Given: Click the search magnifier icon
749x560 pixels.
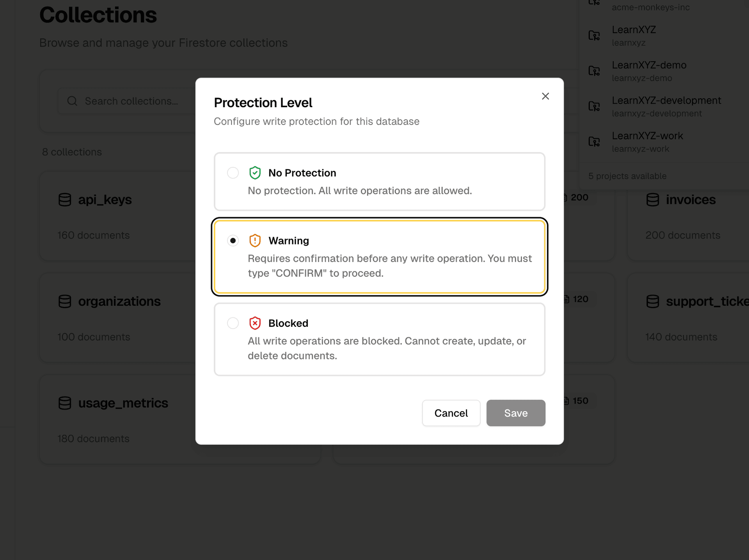Looking at the screenshot, I should pos(72,101).
